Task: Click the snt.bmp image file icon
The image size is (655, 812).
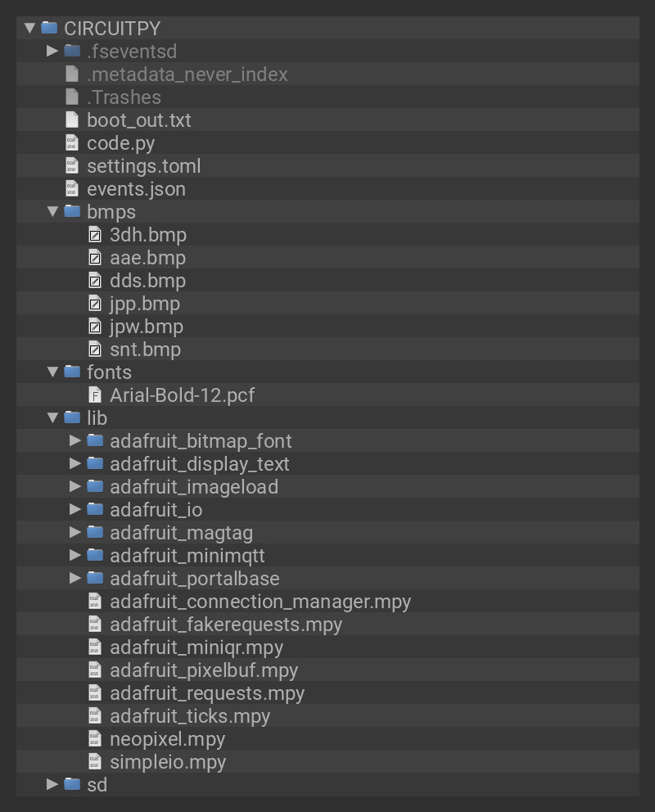Action: click(95, 350)
